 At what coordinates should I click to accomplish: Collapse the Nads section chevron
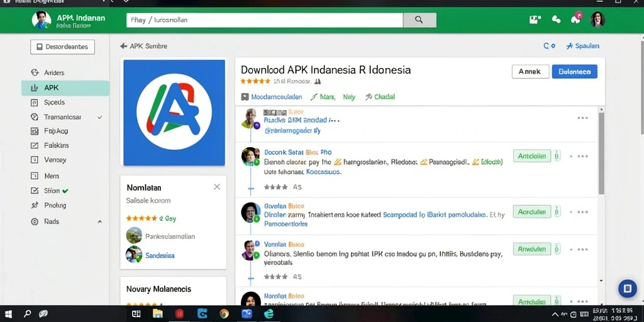tap(99, 222)
